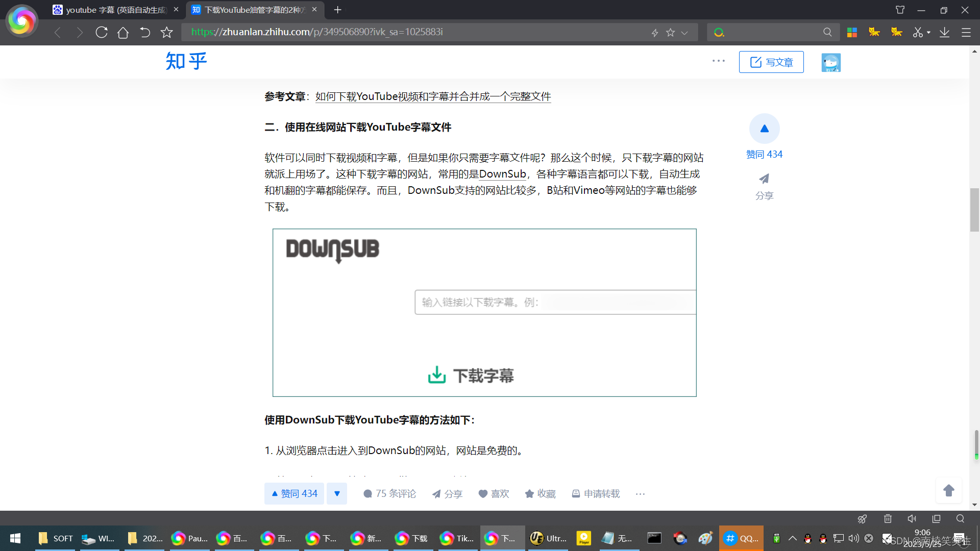
Task: Toggle the downvote triangle button
Action: click(337, 493)
